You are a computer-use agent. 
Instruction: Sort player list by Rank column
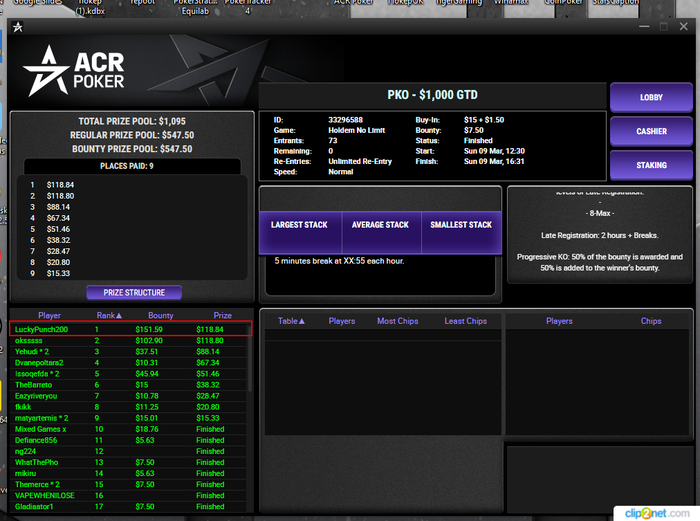click(109, 315)
